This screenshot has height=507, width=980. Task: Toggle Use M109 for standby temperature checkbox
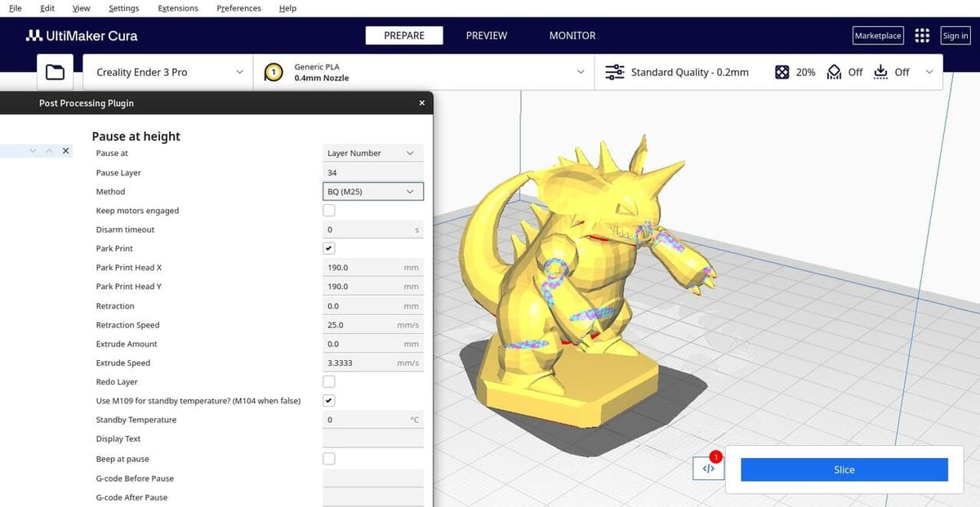point(329,401)
